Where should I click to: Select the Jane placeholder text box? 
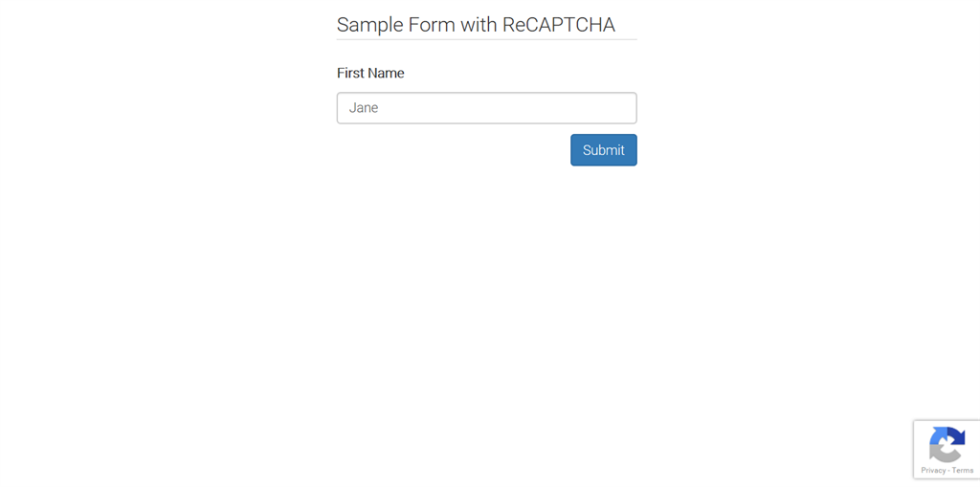click(x=486, y=108)
